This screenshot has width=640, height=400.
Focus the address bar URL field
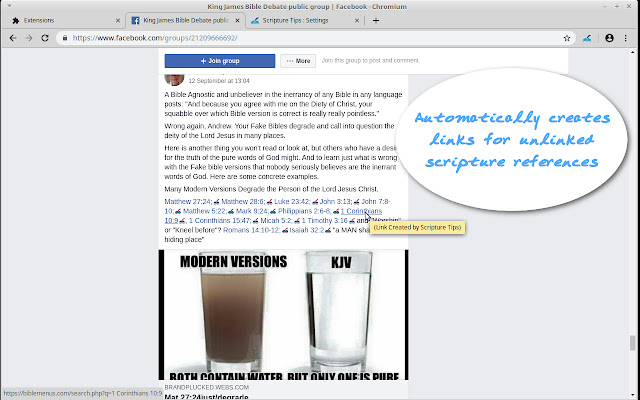[x=314, y=38]
